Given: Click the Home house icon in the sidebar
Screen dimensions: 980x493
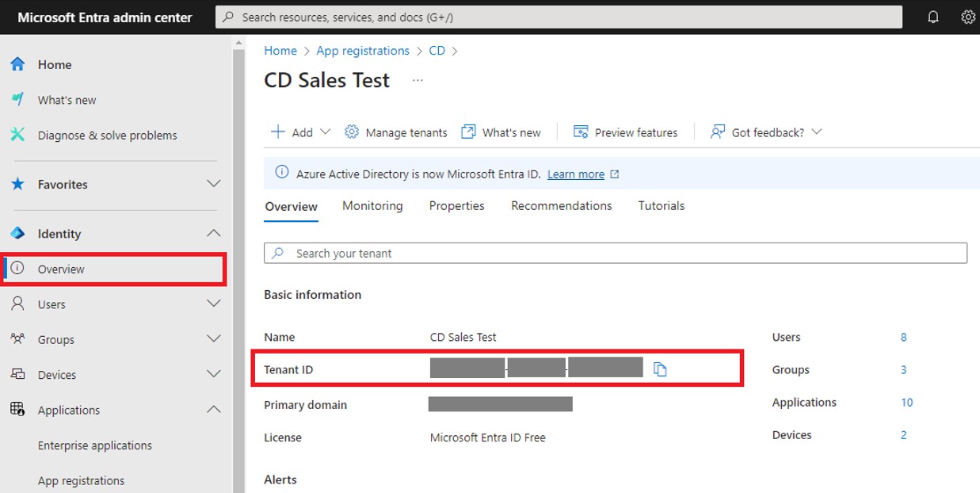Looking at the screenshot, I should coord(17,64).
